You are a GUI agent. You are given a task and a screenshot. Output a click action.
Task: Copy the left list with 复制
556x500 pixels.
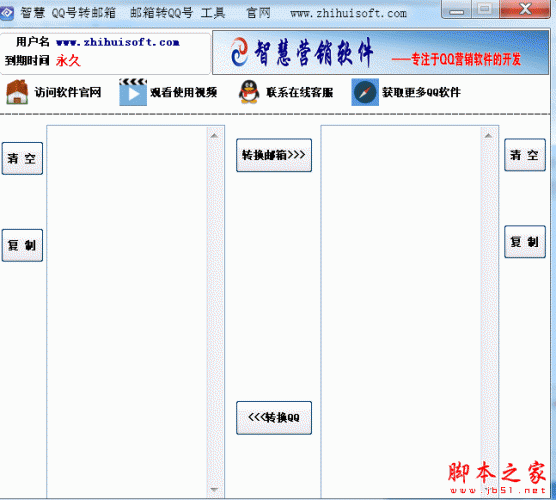point(22,245)
